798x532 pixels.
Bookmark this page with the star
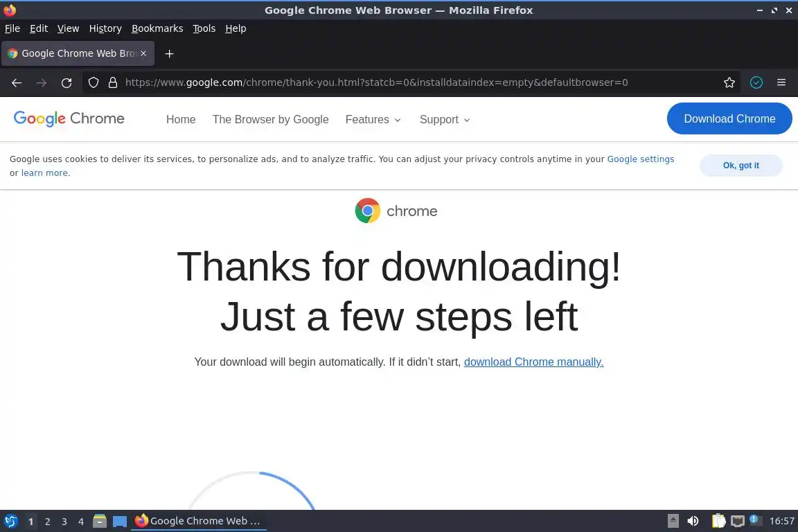pos(729,82)
